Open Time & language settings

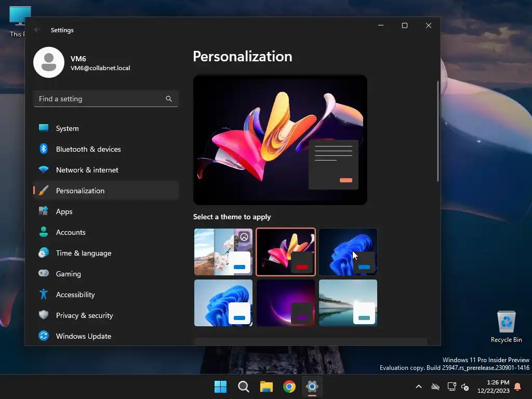pos(106,253)
